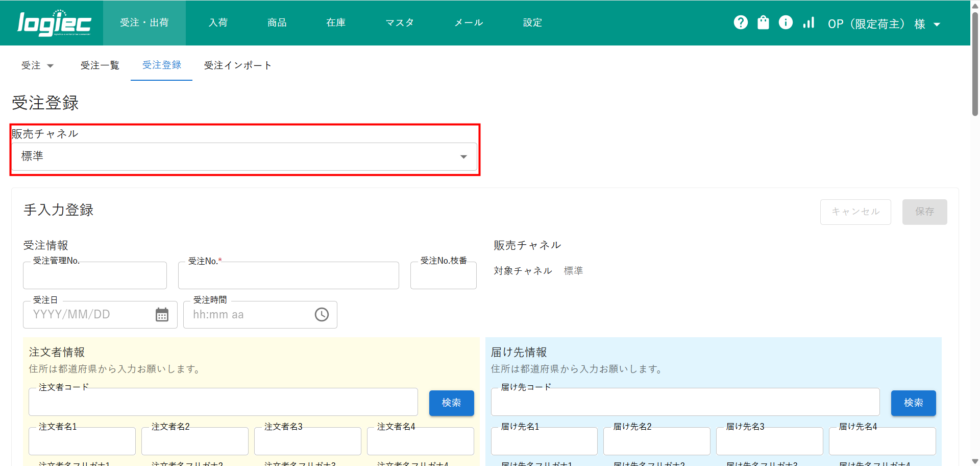Switch to the 受注一覧 tab
Screen dimensions: 980x466
[100, 65]
